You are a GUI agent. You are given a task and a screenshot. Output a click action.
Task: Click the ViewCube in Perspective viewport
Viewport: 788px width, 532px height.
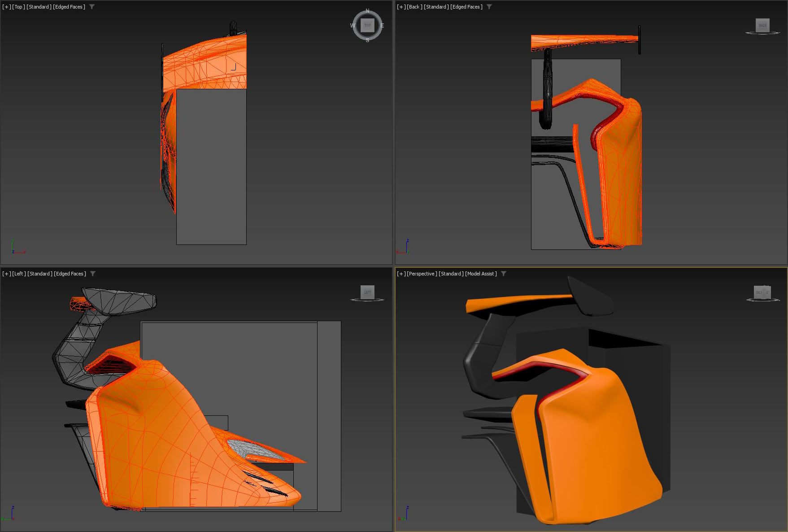tap(762, 292)
